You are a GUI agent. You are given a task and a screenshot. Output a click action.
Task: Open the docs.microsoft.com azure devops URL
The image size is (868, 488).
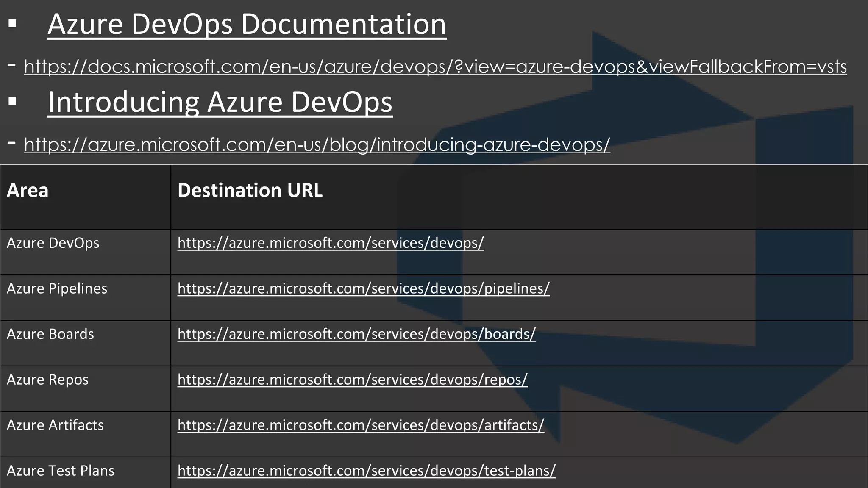[435, 67]
